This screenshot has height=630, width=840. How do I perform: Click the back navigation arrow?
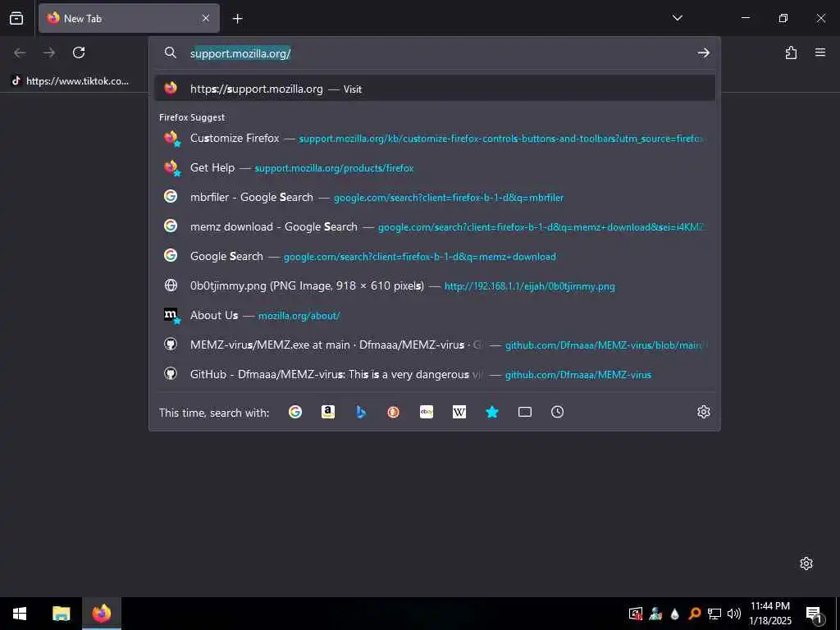tap(20, 52)
